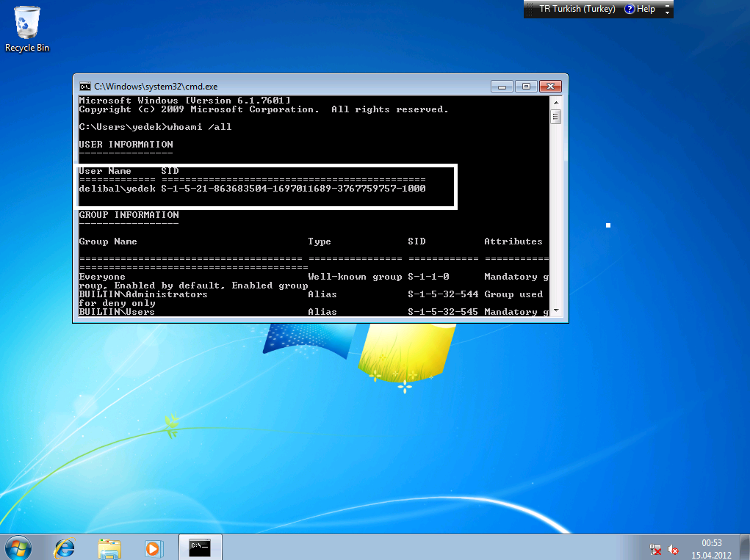The image size is (750, 560).
Task: Click the blue Help question mark icon
Action: click(x=630, y=9)
